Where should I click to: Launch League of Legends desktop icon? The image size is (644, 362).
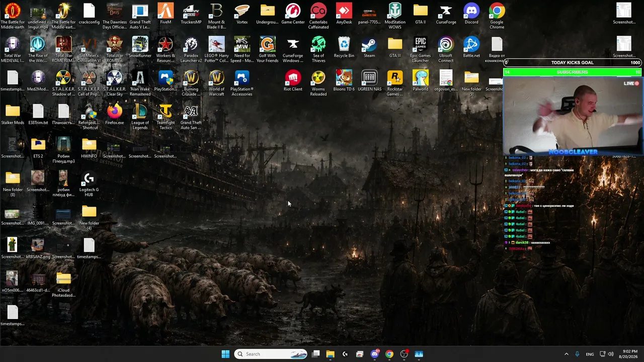pyautogui.click(x=140, y=117)
